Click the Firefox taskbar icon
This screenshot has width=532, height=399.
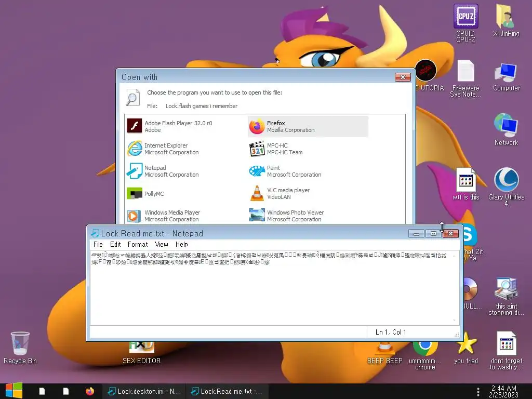point(89,391)
